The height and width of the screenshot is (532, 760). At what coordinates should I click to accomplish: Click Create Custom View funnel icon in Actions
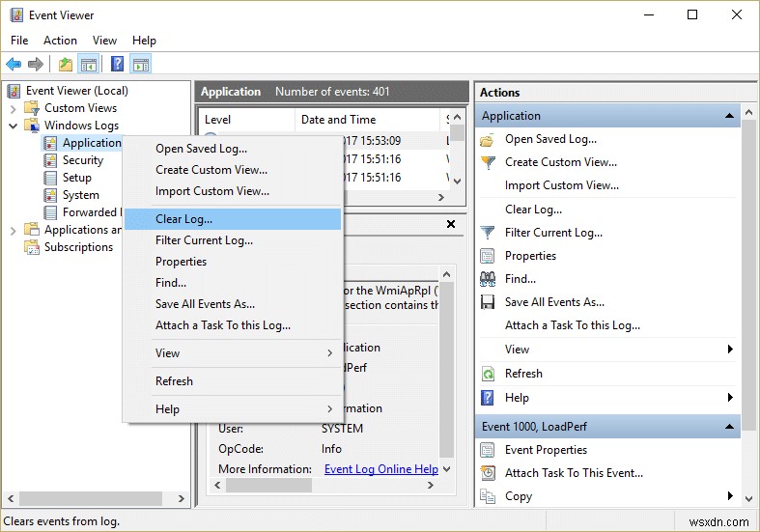coord(488,162)
